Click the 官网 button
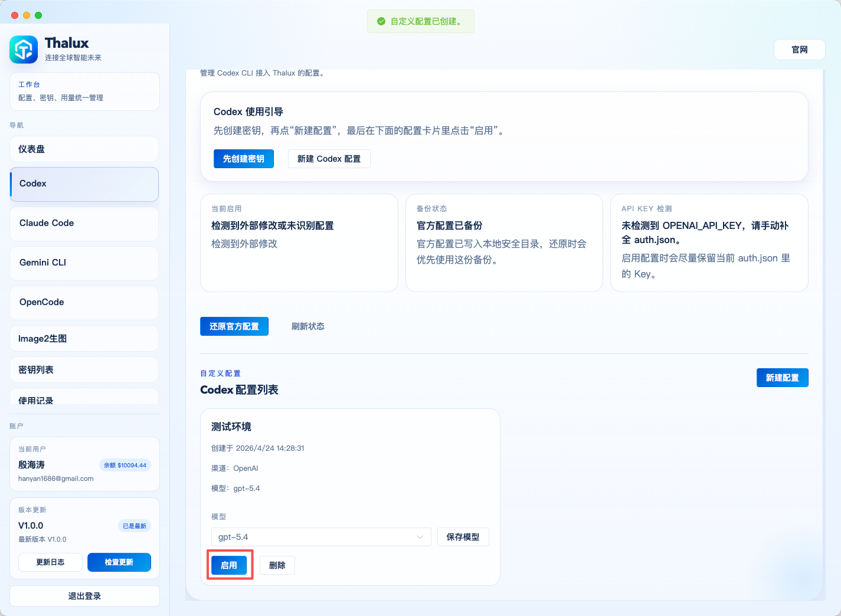 click(800, 50)
